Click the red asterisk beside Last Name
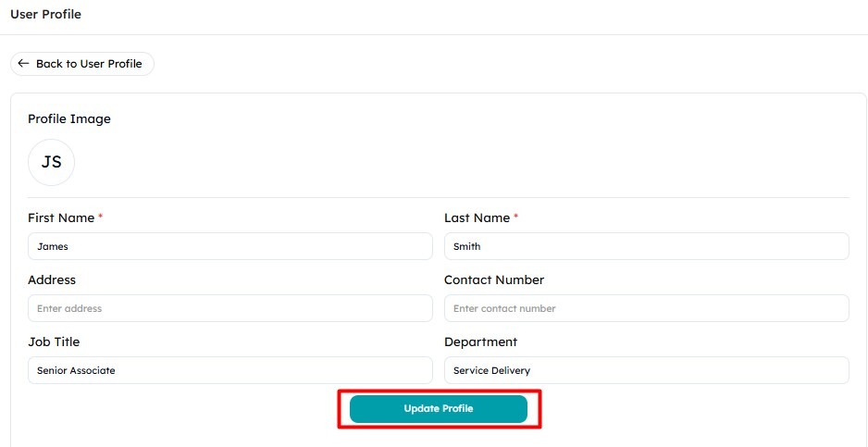The image size is (868, 447). (x=516, y=217)
